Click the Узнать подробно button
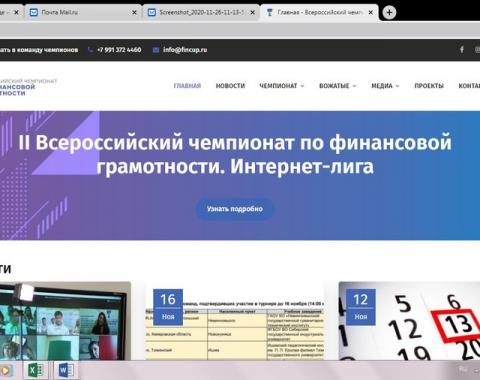The width and height of the screenshot is (480, 380). point(235,209)
